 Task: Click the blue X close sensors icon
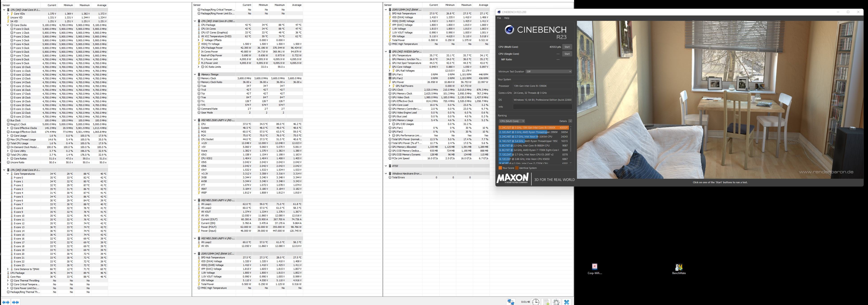pyautogui.click(x=567, y=302)
